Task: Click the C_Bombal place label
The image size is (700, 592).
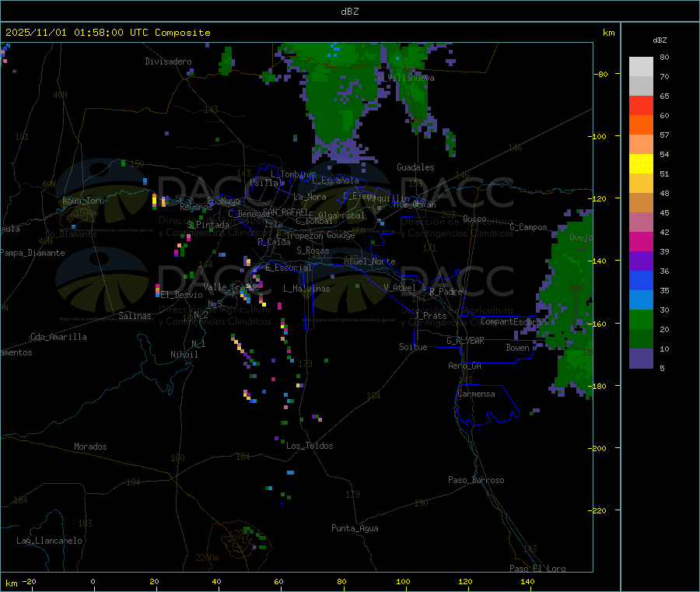Action: pos(314,221)
